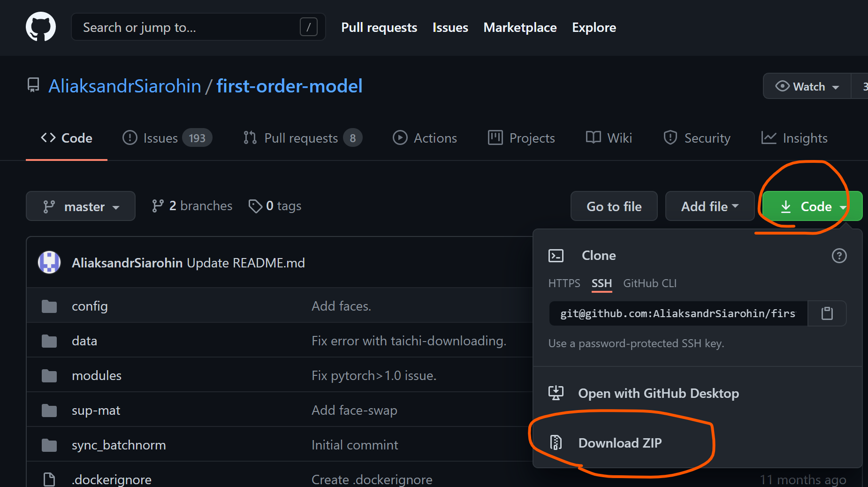The height and width of the screenshot is (487, 868).
Task: Open the first-order-model repository link
Action: (289, 86)
